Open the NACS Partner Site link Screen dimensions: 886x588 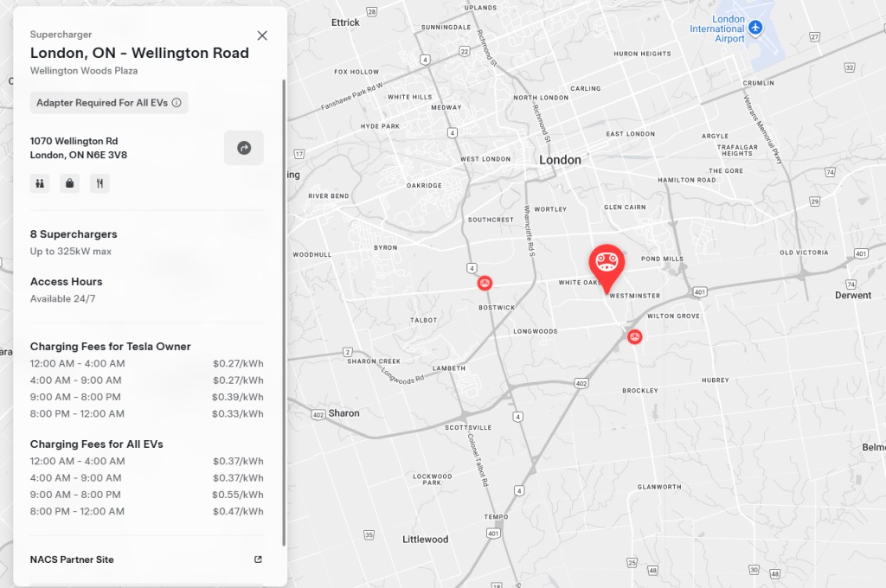click(x=72, y=559)
